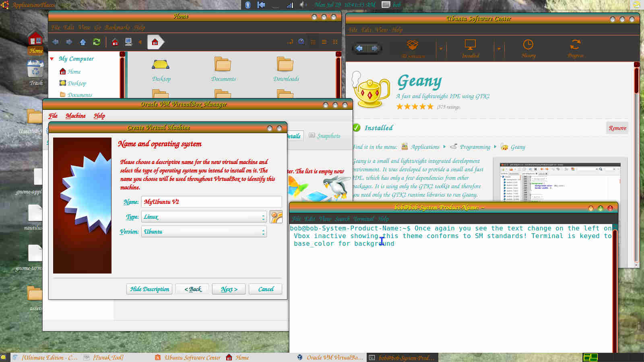Open the Geany screenshot thumbnail
Viewport: 644px width, 362px height.
560,182
